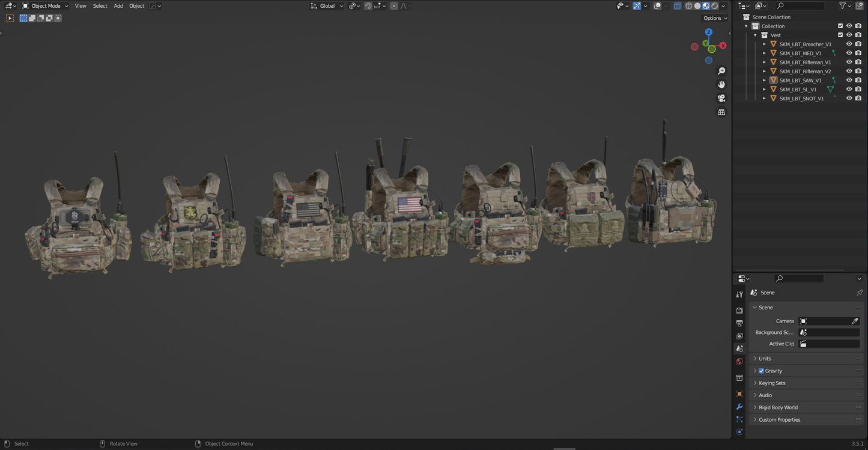Screen dimensions: 868x450
Task: Collapse the Vest collection in the outliner
Action: [x=755, y=35]
